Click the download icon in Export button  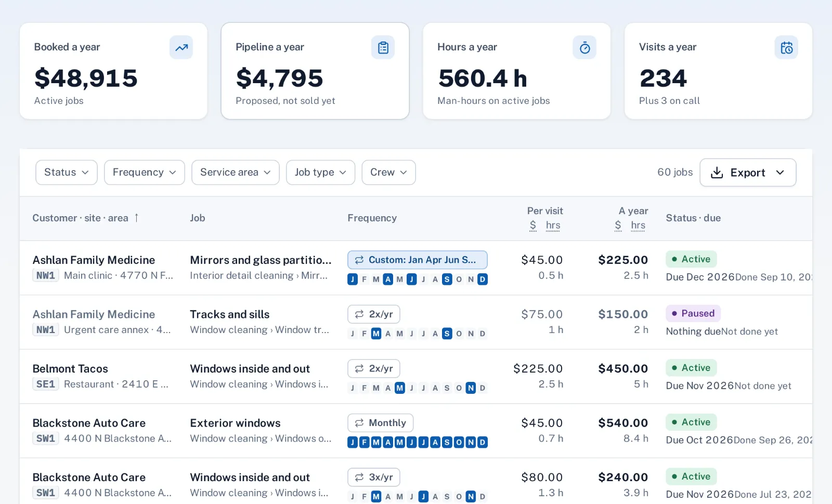pyautogui.click(x=717, y=173)
